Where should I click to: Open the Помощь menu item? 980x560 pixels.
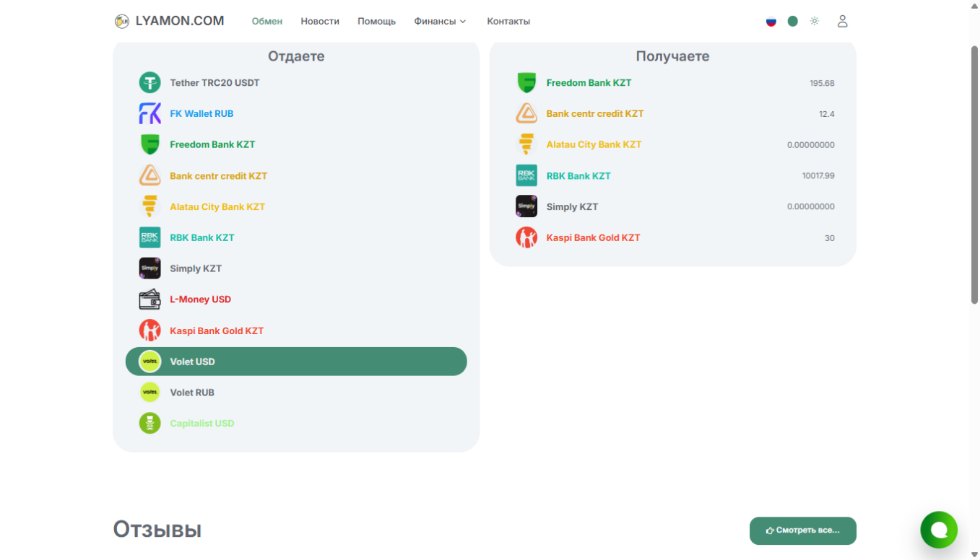click(376, 22)
